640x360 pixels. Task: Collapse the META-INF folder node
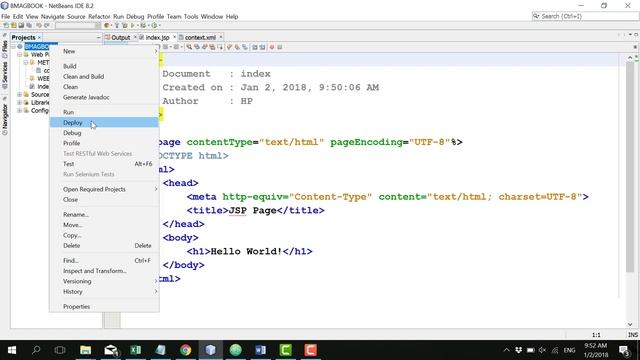click(25, 62)
